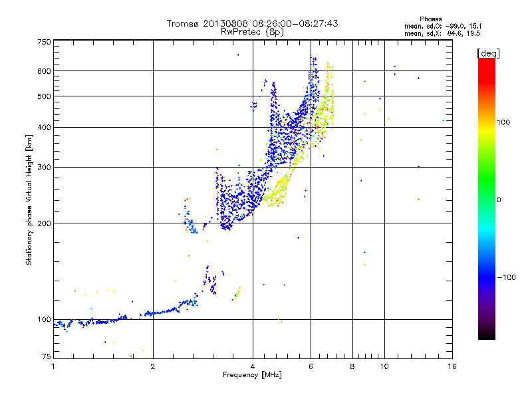Screen dimensions: 532x399
Task: Click the '[deg]' colorbar unit label
Action: (x=488, y=53)
